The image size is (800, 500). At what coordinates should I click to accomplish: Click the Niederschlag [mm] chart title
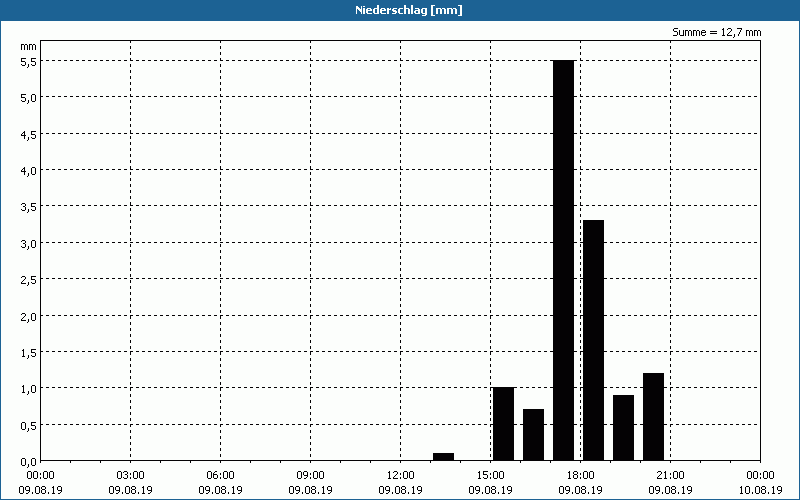click(409, 10)
